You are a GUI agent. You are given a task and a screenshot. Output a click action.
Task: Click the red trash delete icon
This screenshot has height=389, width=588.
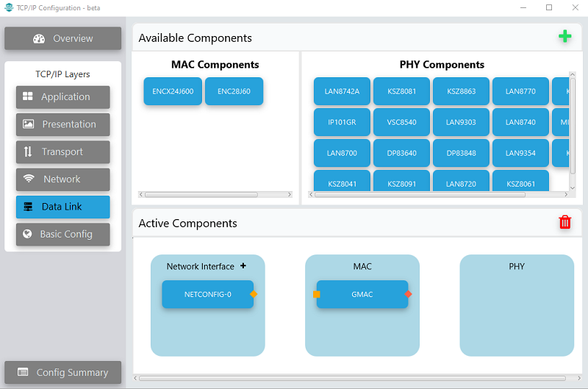[x=564, y=222]
